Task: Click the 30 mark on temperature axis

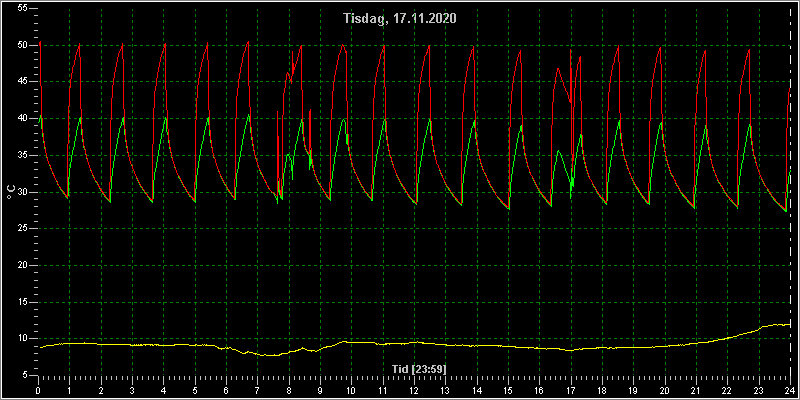Action: pyautogui.click(x=21, y=192)
